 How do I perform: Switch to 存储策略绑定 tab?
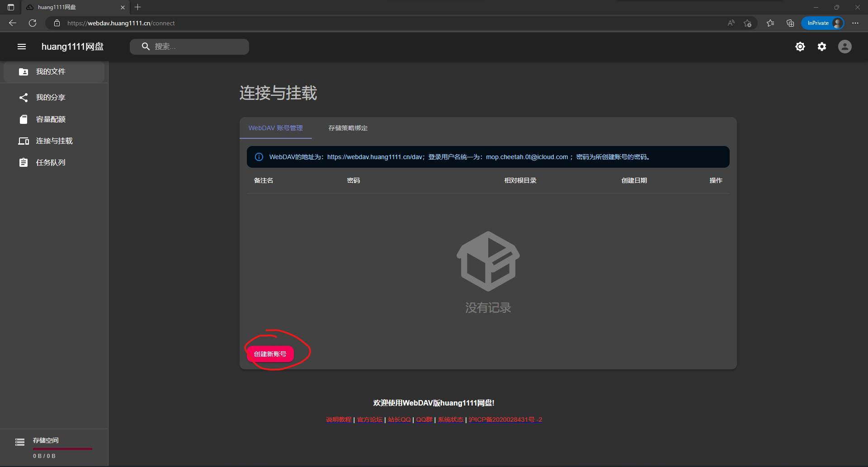pos(348,128)
